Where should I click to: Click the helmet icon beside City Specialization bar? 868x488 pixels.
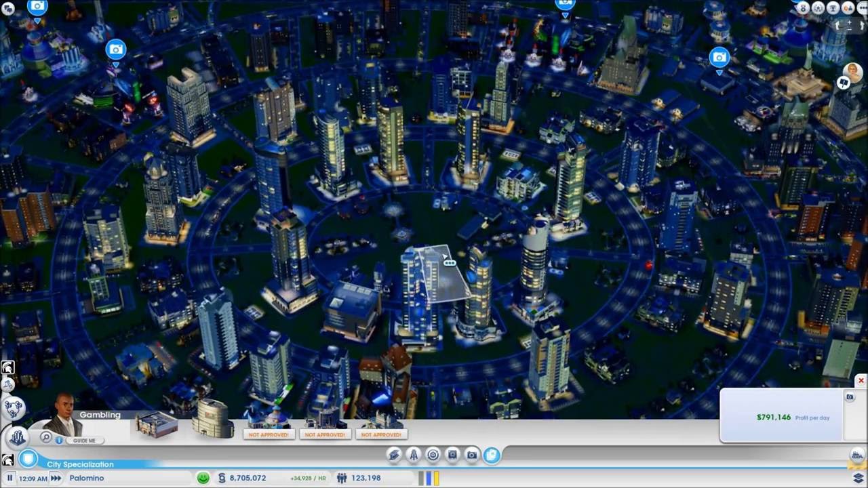[x=7, y=461]
